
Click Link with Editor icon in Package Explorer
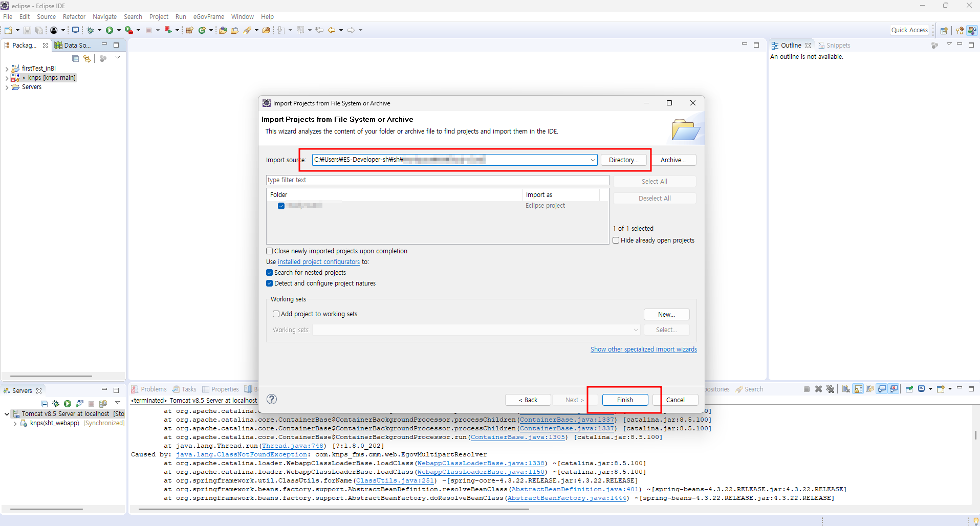(87, 59)
